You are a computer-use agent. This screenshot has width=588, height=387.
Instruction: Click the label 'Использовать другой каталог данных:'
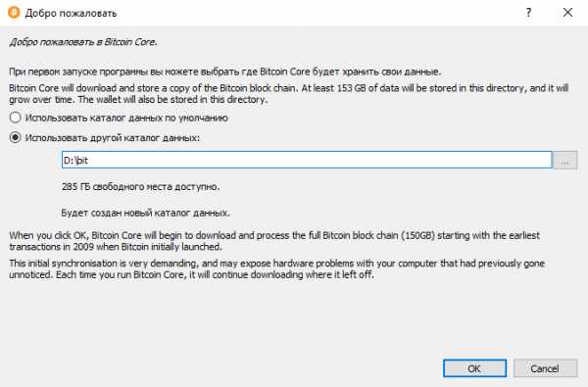pyautogui.click(x=112, y=137)
